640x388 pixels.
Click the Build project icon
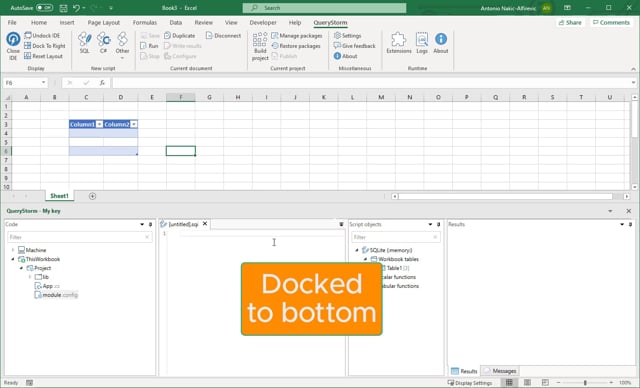coord(260,46)
